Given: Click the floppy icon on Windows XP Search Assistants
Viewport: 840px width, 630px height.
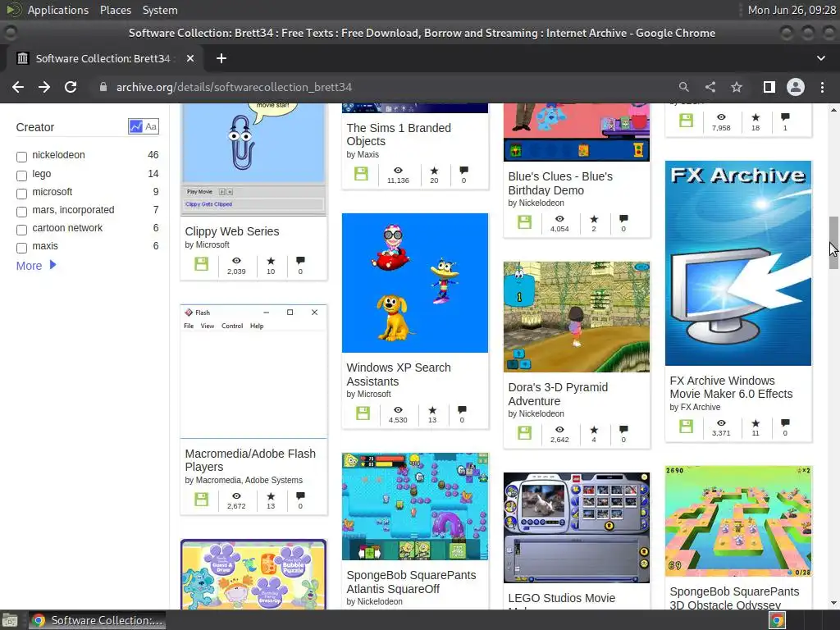Looking at the screenshot, I should [363, 413].
